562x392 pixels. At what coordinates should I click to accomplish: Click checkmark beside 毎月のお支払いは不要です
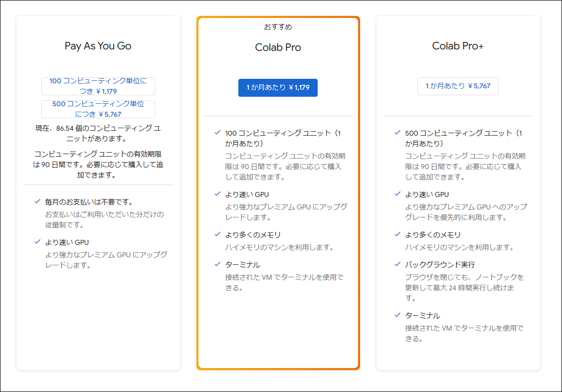pyautogui.click(x=37, y=201)
